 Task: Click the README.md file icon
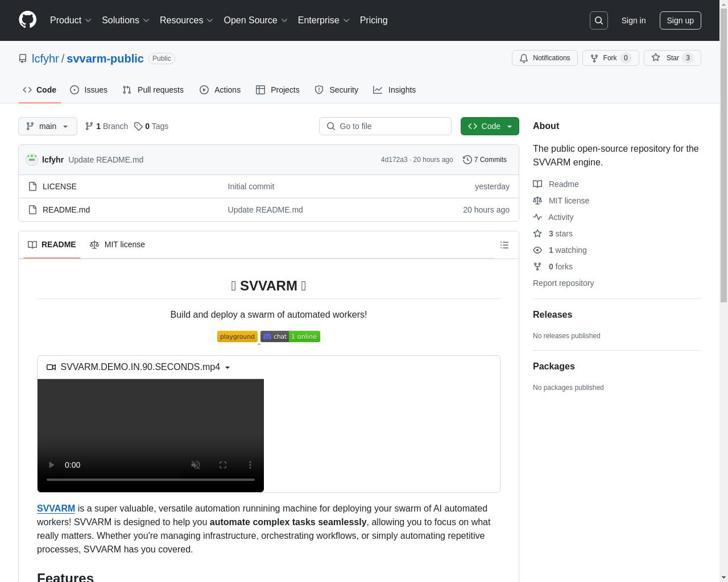pos(33,210)
